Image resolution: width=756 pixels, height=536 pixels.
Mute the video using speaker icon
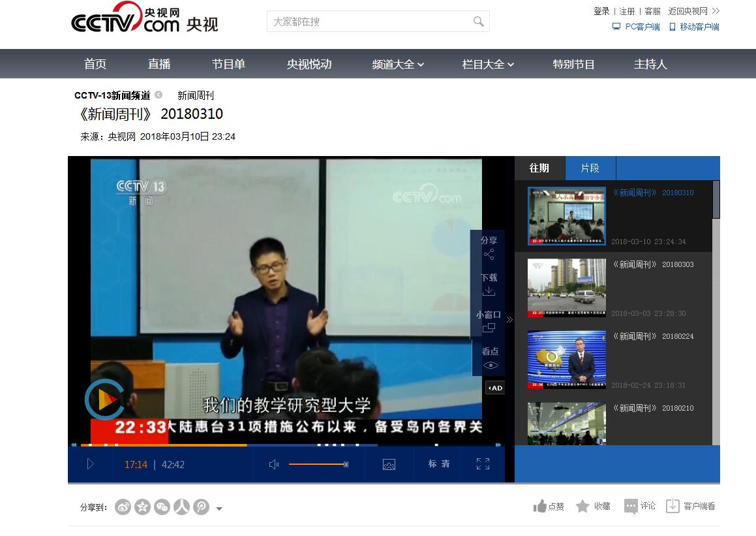click(274, 464)
